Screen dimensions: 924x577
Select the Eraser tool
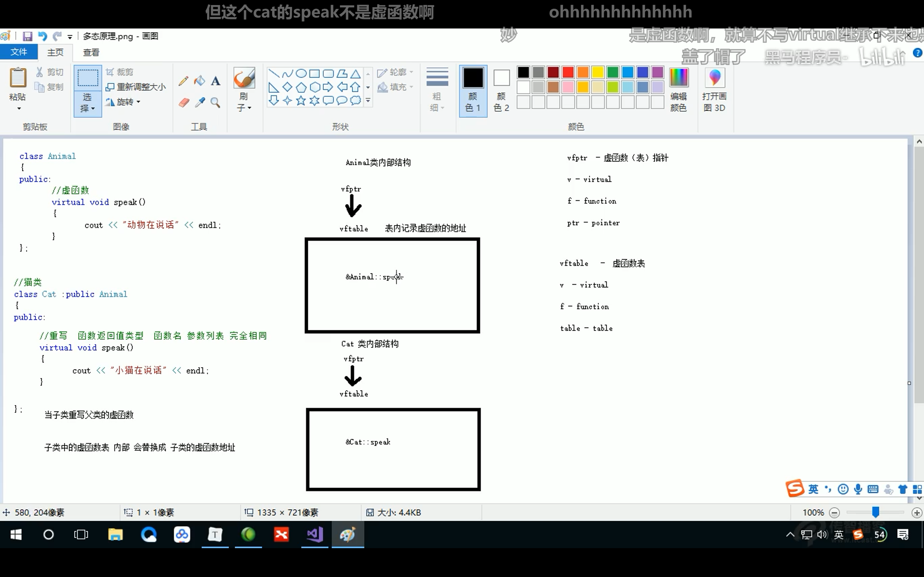184,102
